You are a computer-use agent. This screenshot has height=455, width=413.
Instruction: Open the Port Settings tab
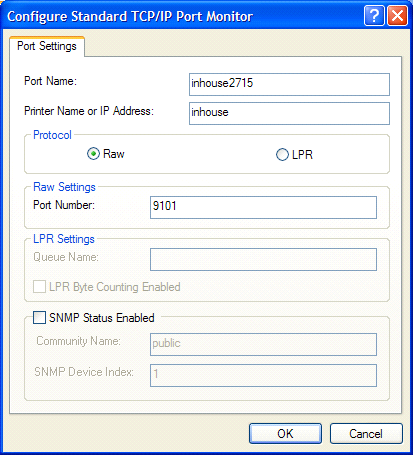[x=47, y=46]
